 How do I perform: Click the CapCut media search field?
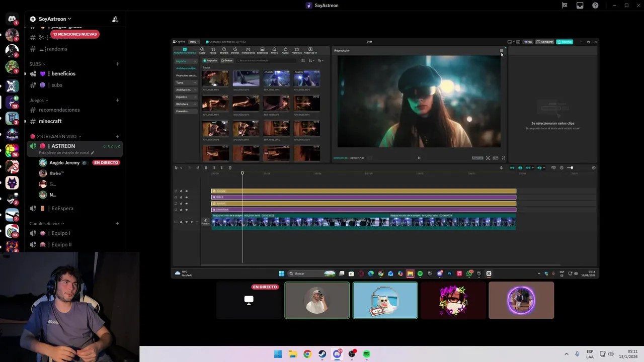266,60
